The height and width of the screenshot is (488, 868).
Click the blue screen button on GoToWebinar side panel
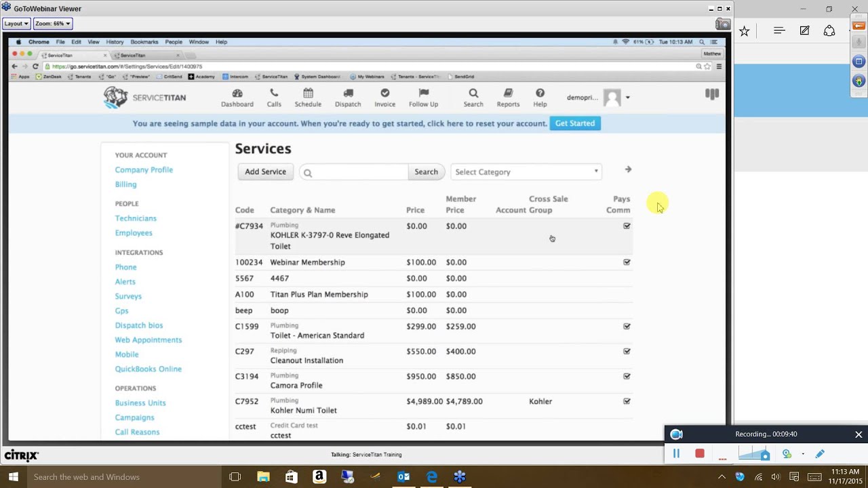(x=859, y=62)
